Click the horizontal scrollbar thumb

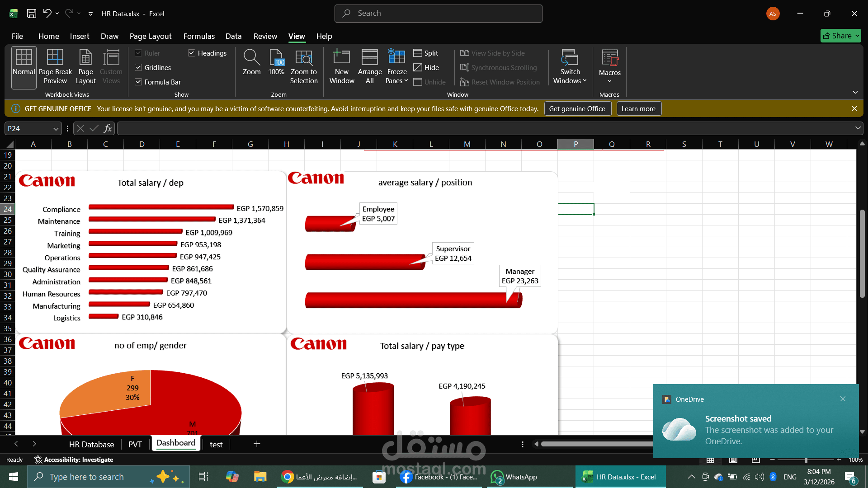[x=597, y=444]
